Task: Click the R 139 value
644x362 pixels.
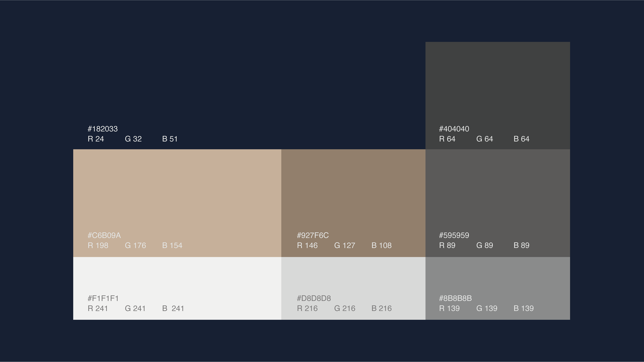Action: [x=449, y=308]
